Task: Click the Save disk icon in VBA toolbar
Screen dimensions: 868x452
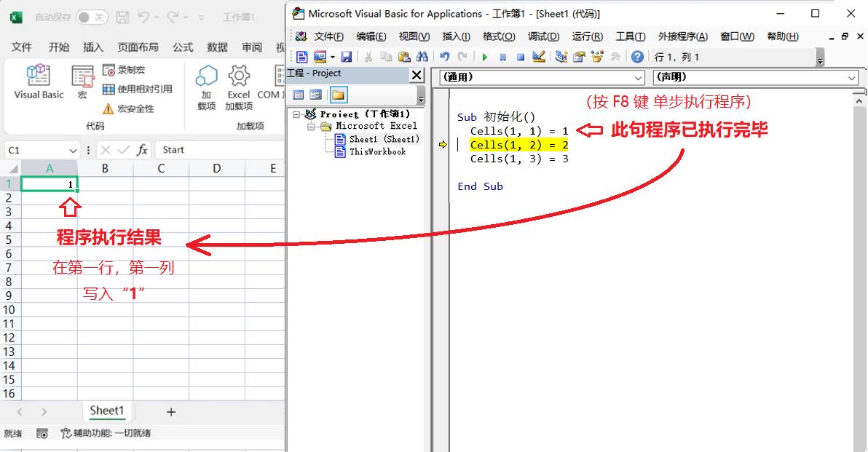Action: tap(347, 57)
